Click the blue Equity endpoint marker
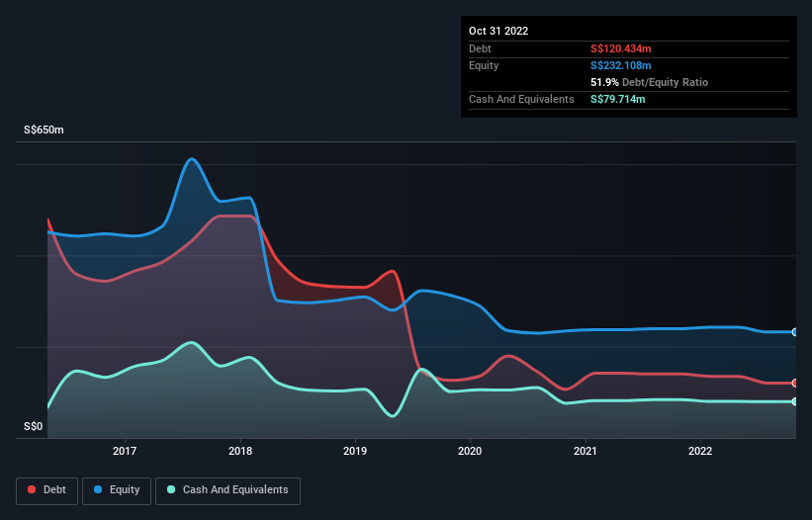The height and width of the screenshot is (520, 812). pos(795,332)
